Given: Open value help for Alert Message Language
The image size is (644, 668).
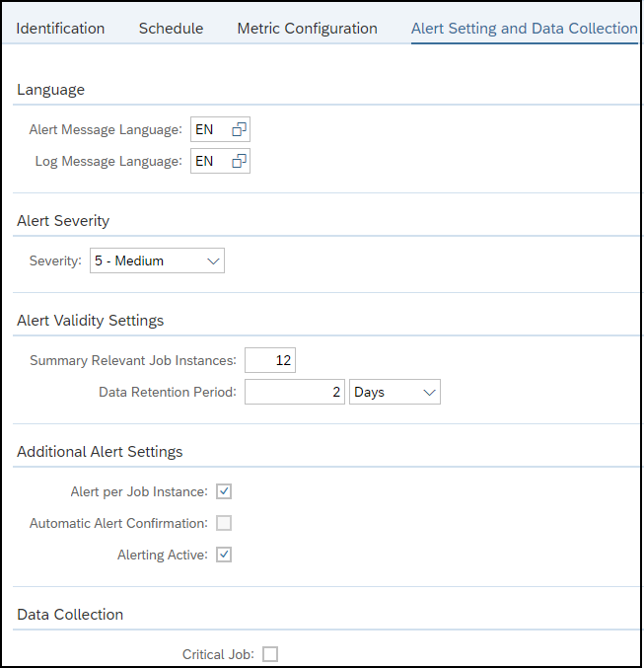Looking at the screenshot, I should point(239,129).
